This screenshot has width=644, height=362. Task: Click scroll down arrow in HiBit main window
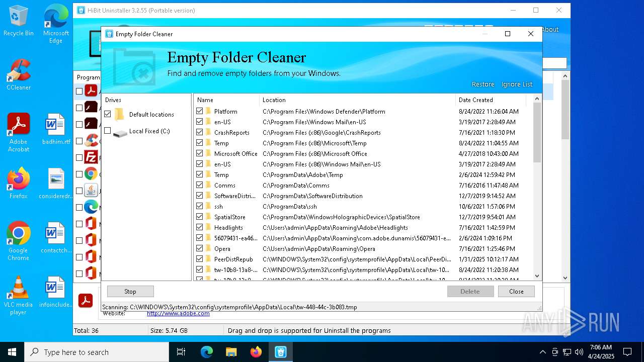click(x=566, y=278)
